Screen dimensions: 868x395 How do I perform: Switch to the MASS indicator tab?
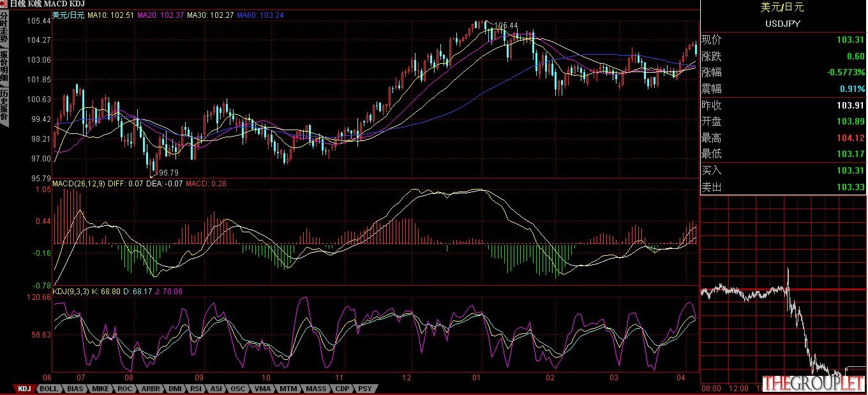click(x=316, y=389)
